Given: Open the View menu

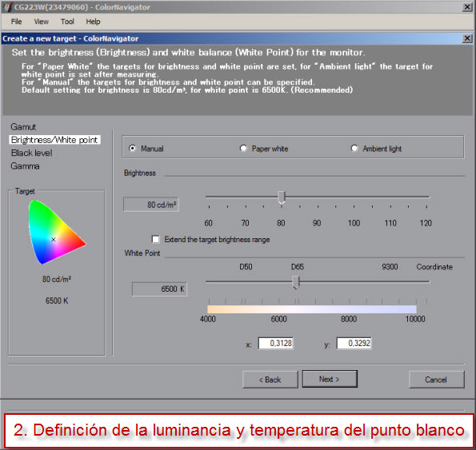Looking at the screenshot, I should [x=41, y=22].
